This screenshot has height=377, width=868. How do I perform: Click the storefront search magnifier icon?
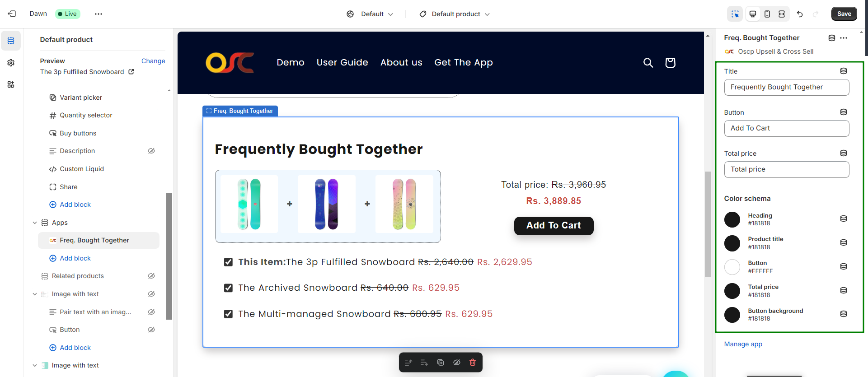coord(648,63)
